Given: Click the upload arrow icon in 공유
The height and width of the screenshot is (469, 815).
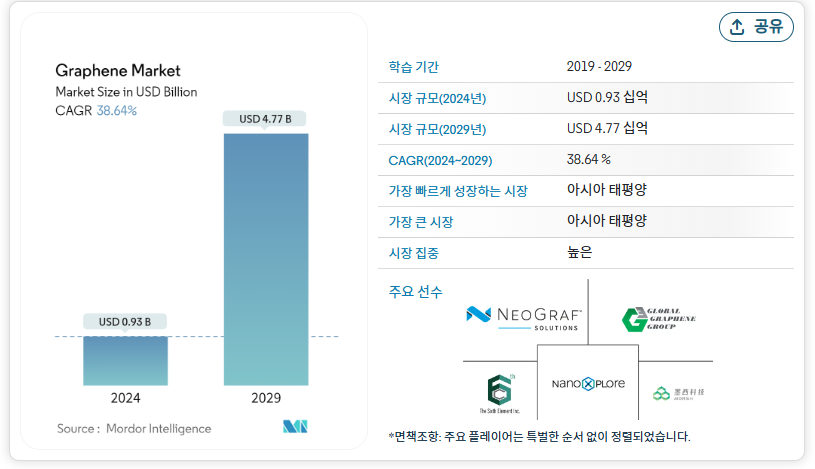Looking at the screenshot, I should 737,27.
